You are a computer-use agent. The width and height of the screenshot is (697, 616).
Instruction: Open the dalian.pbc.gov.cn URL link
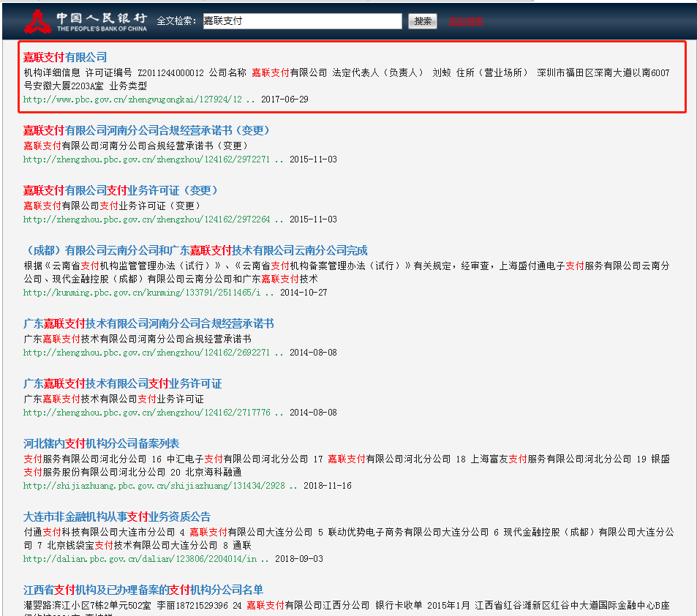pos(146,559)
